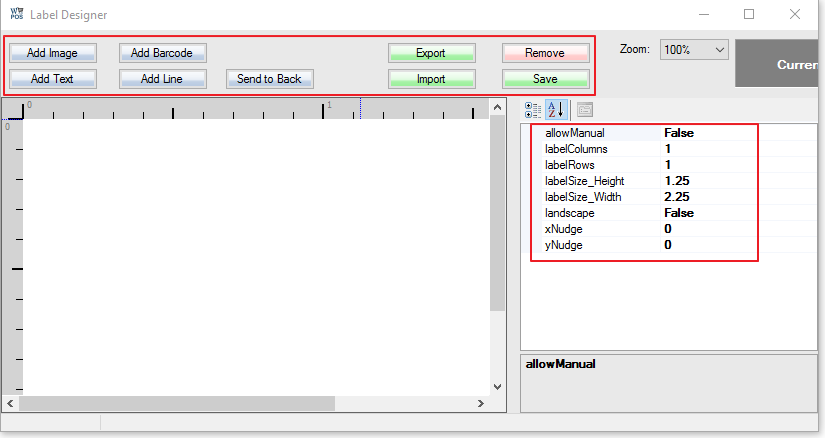Viewport: 825px width, 438px height.
Task: Open the Property Pages icon
Action: tap(585, 110)
